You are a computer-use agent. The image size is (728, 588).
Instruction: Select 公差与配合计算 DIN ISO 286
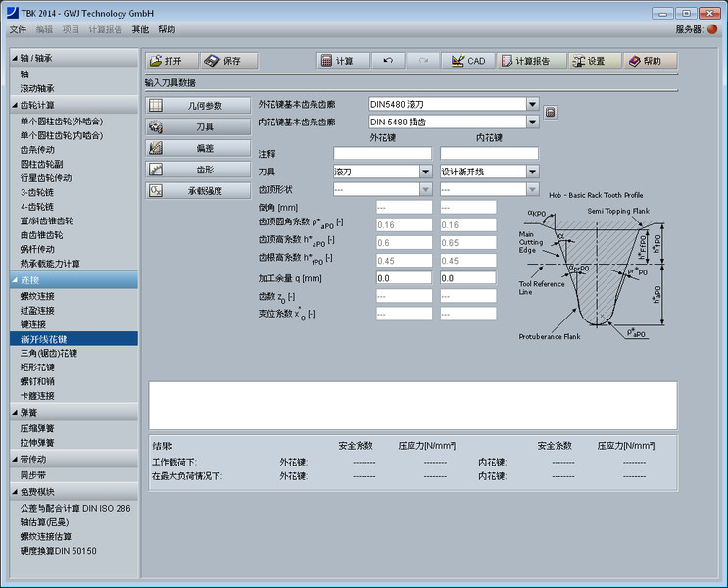point(74,508)
